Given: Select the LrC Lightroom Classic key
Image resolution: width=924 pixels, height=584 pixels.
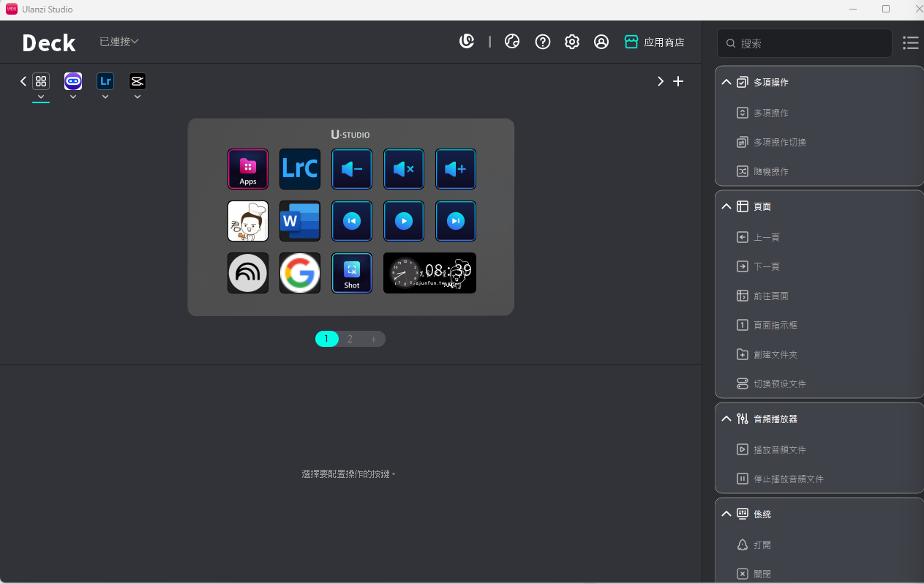Looking at the screenshot, I should (300, 169).
